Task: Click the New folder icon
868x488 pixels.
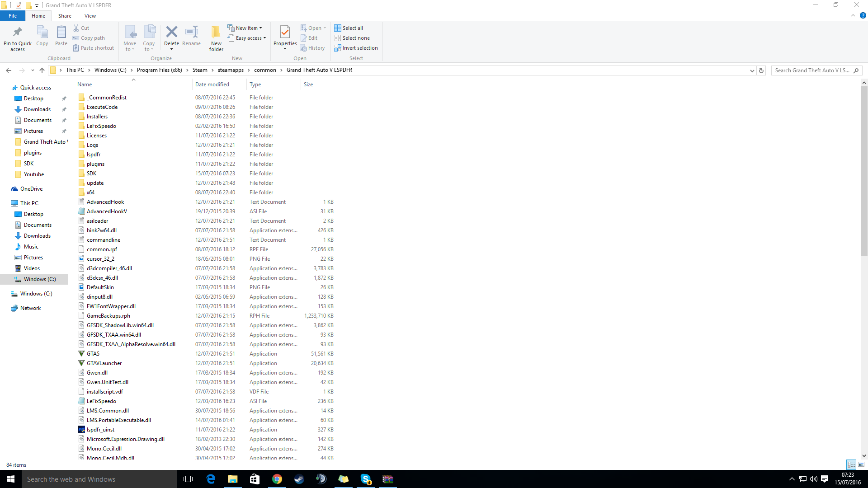Action: pyautogui.click(x=216, y=33)
